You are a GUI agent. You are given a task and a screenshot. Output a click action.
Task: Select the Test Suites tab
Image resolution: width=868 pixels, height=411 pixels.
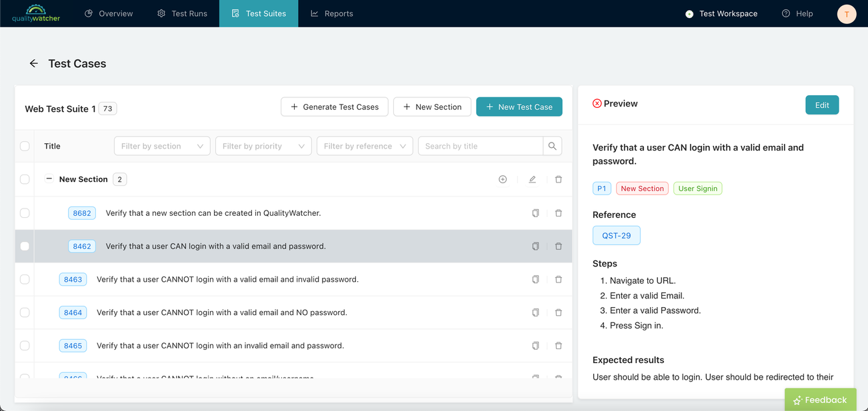click(x=259, y=13)
